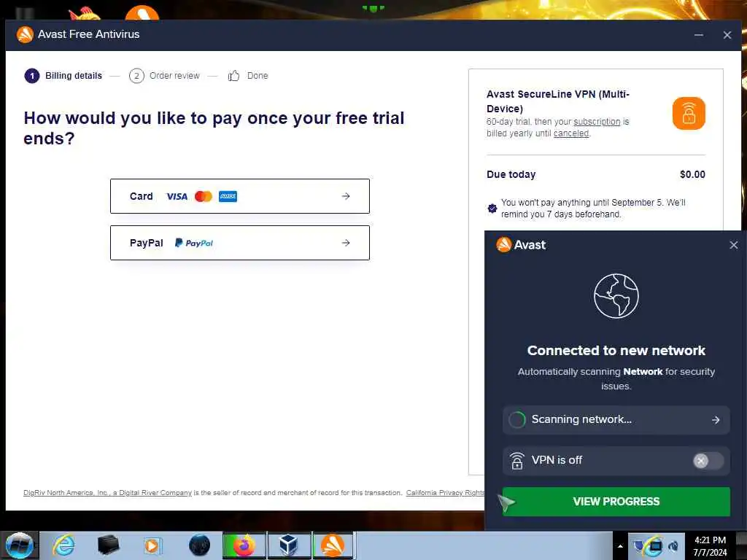Viewport: 747px width, 560px height.
Task: Show hidden system tray icons
Action: point(620,546)
